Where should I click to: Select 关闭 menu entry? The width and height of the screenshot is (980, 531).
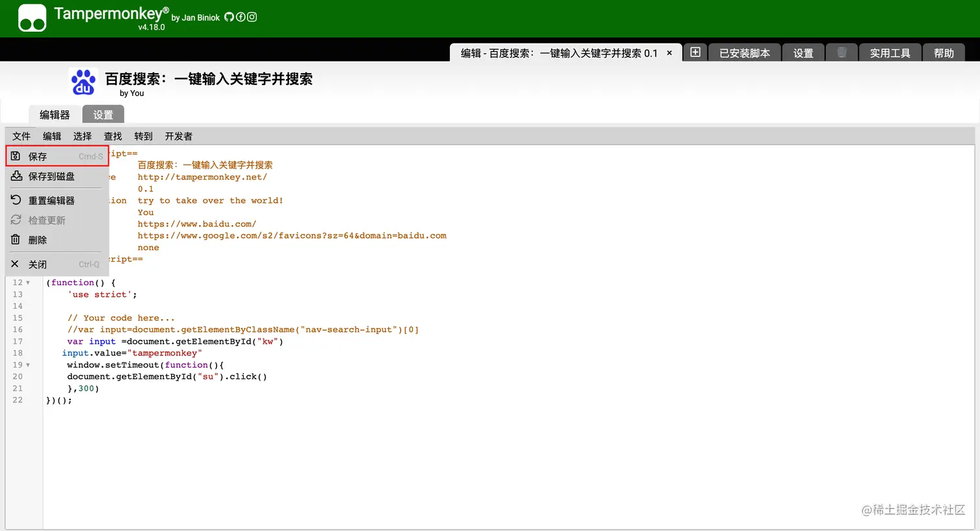click(57, 264)
